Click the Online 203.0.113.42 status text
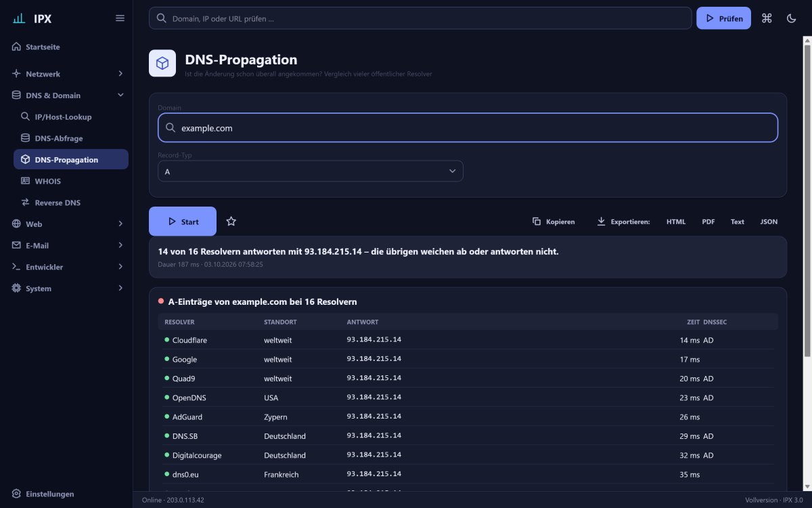 [173, 500]
